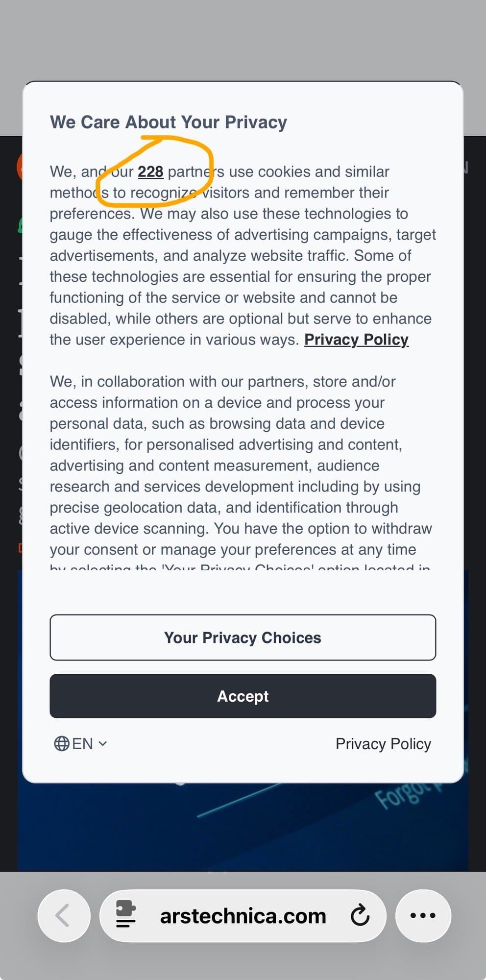Open the bold underlined Privacy Policy link
This screenshot has width=486, height=980.
click(356, 340)
